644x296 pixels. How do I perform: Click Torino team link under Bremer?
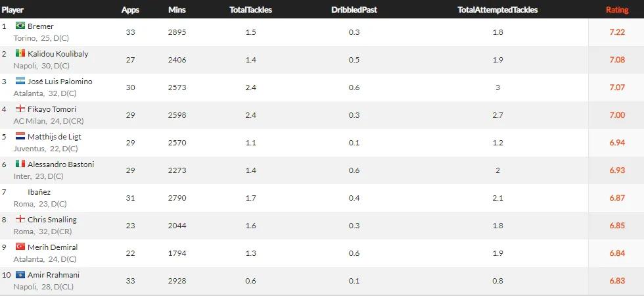pyautogui.click(x=24, y=37)
